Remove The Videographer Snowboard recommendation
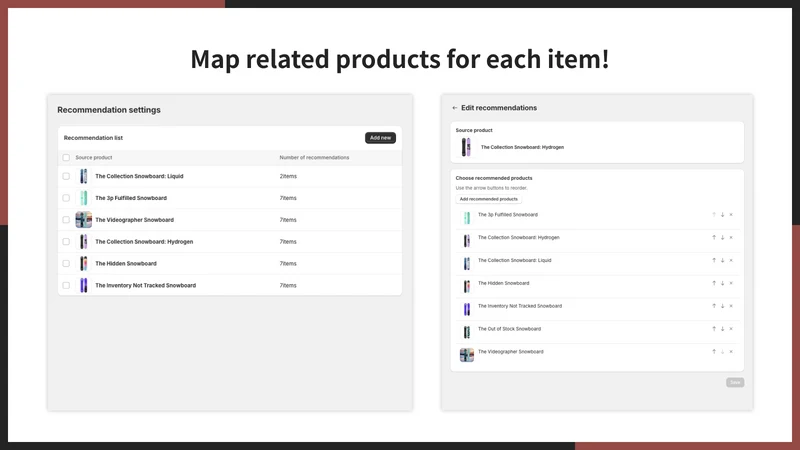The width and height of the screenshot is (800, 450). click(731, 352)
